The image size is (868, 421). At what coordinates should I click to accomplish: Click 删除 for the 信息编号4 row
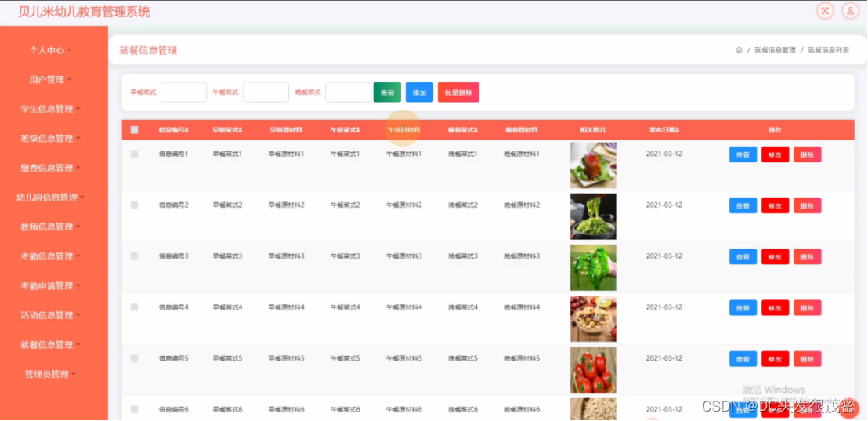pos(808,307)
